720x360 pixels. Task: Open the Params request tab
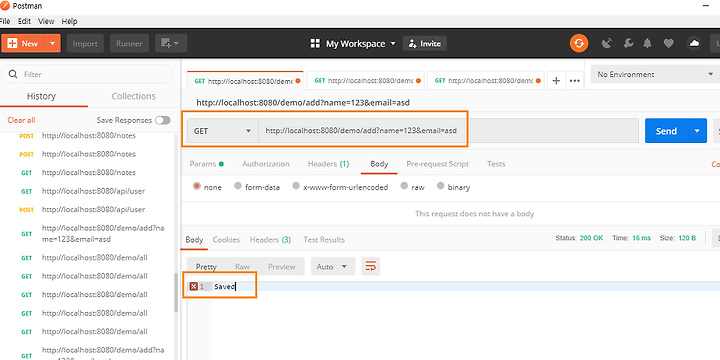click(x=207, y=163)
